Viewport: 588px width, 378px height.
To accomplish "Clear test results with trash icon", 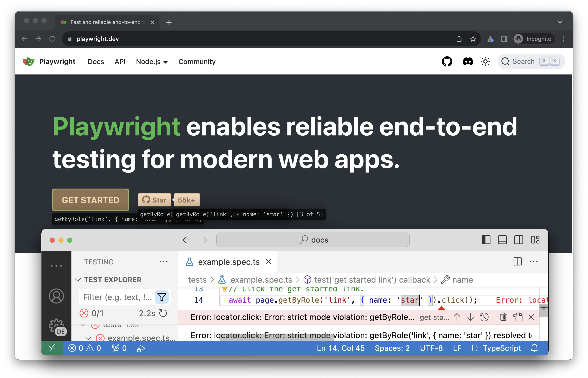I will (x=503, y=317).
